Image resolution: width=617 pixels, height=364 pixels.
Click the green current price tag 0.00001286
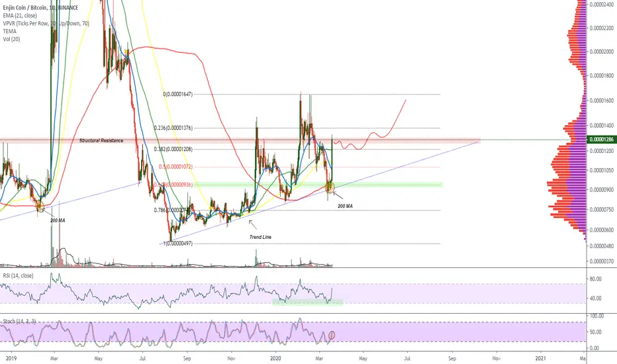click(601, 139)
